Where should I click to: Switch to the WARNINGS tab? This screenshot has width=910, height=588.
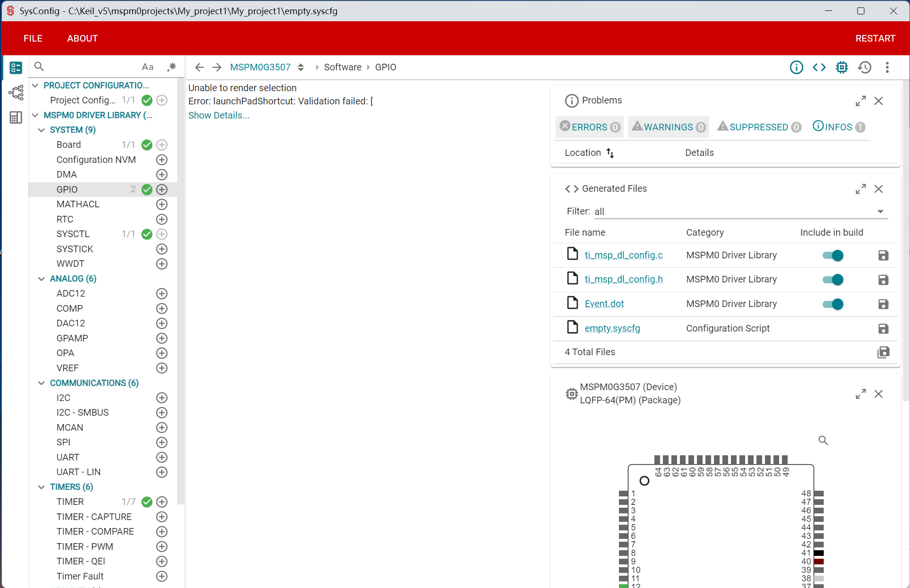(668, 127)
